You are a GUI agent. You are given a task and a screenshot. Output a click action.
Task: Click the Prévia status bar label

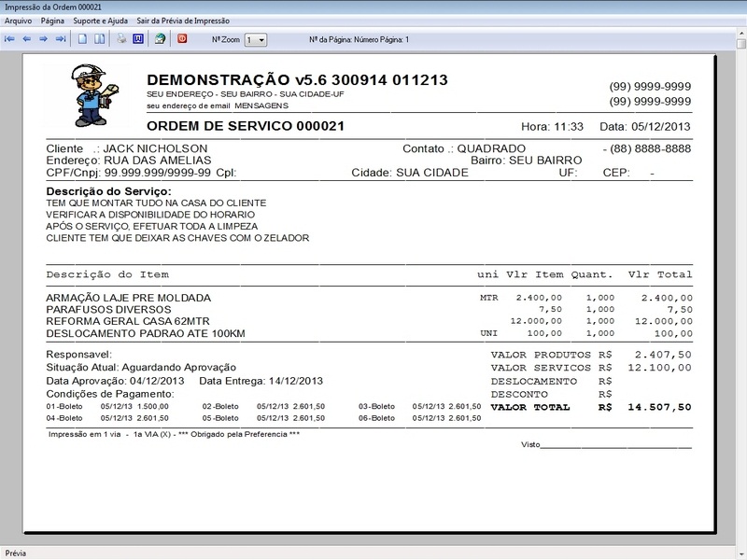(x=15, y=552)
